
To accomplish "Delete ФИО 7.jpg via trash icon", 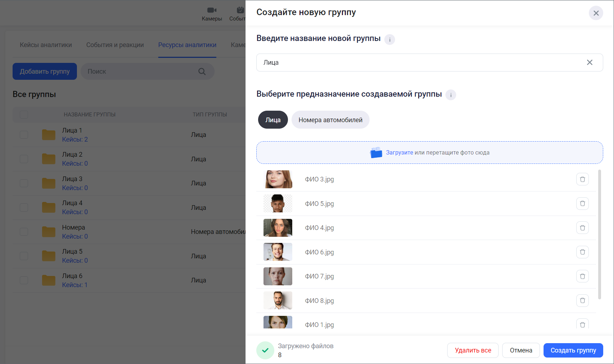I will tap(582, 276).
